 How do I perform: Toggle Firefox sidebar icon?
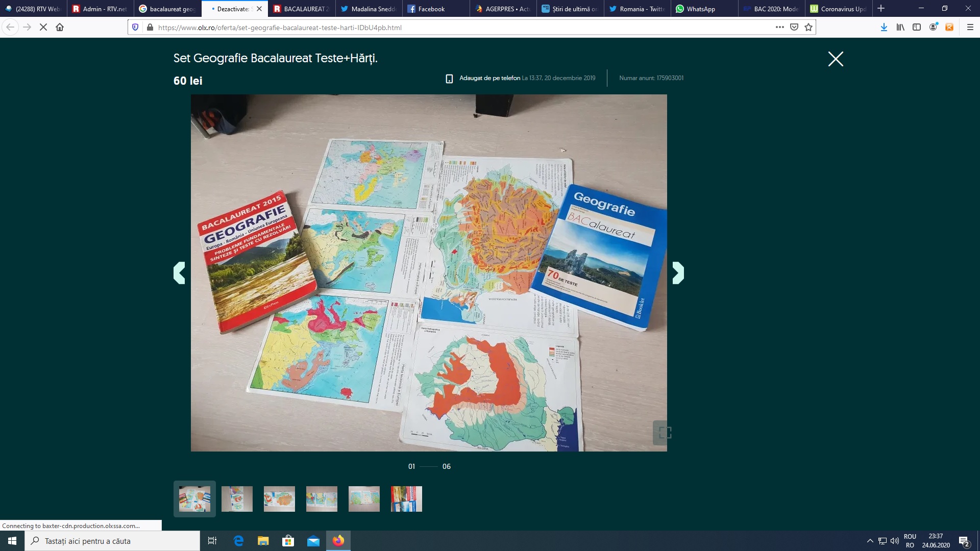pyautogui.click(x=917, y=28)
